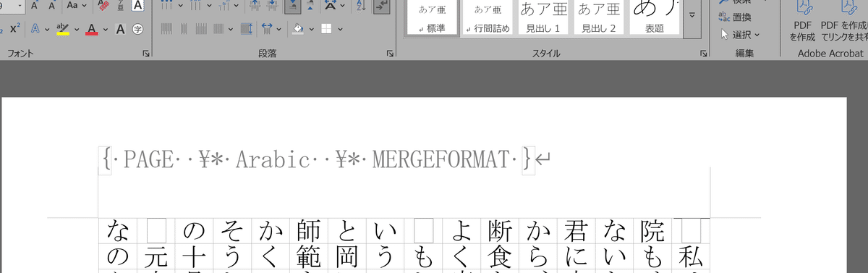Click the character 岡 in the document
The width and height of the screenshot is (868, 273).
tap(347, 258)
